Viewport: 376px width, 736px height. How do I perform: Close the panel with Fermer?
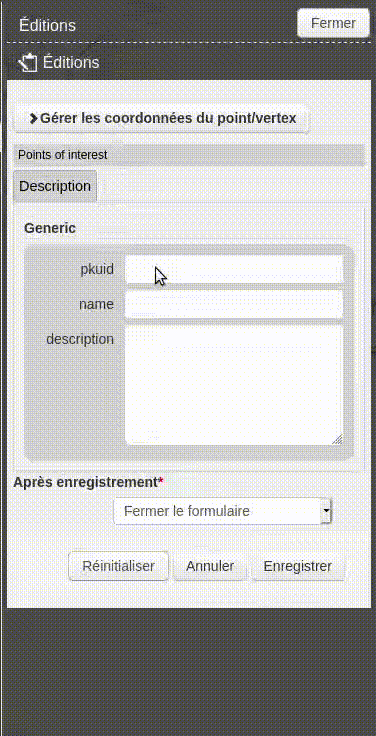point(333,23)
